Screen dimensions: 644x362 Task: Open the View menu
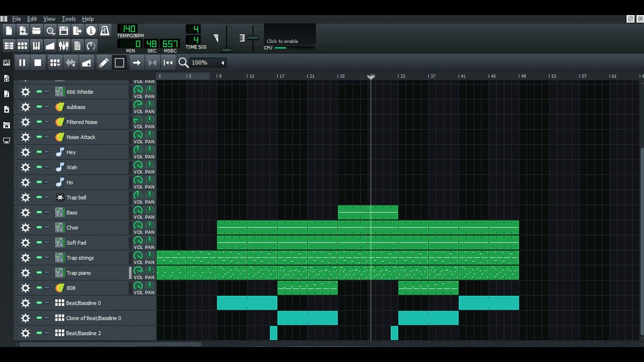click(x=49, y=19)
